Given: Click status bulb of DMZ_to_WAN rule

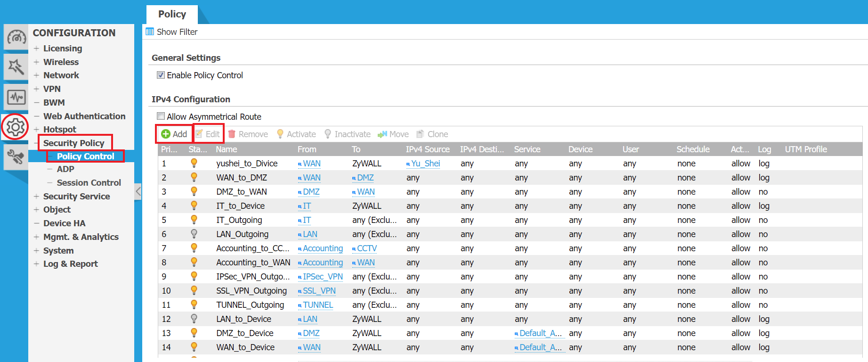Looking at the screenshot, I should [194, 191].
